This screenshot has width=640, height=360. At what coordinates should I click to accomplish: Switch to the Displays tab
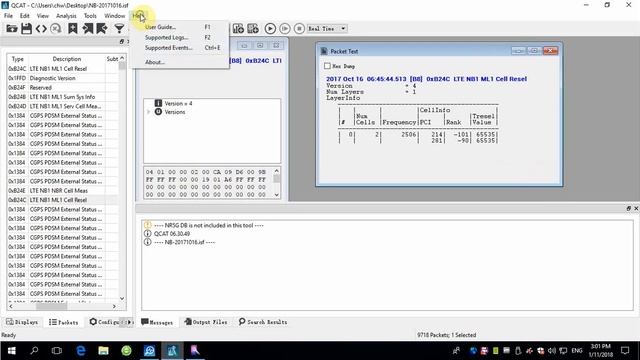22,322
